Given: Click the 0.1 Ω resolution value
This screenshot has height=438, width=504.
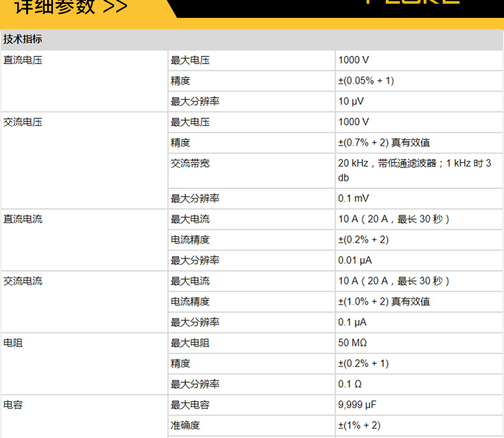Looking at the screenshot, I should point(350,384).
